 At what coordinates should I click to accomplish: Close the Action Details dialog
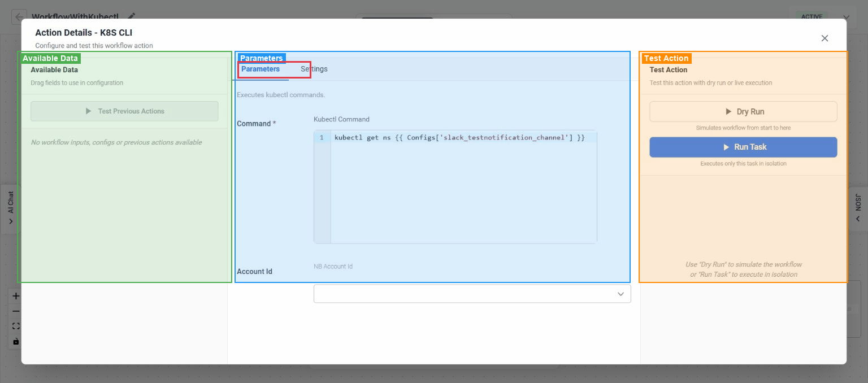click(824, 38)
